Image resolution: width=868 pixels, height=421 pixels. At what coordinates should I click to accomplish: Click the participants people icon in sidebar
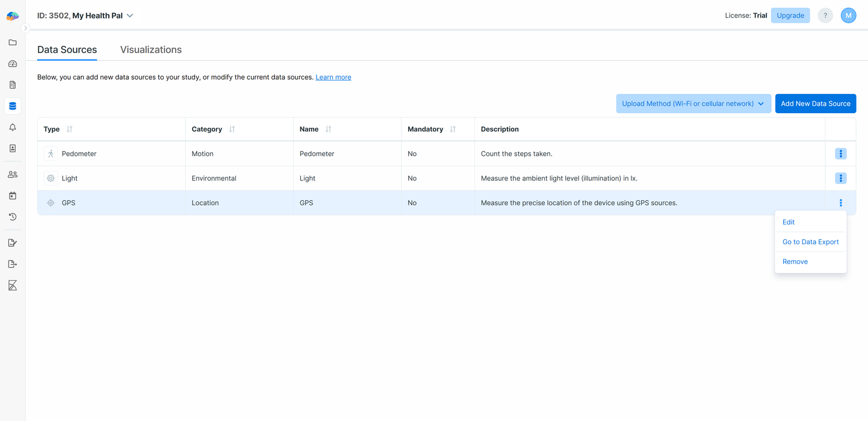[12, 174]
